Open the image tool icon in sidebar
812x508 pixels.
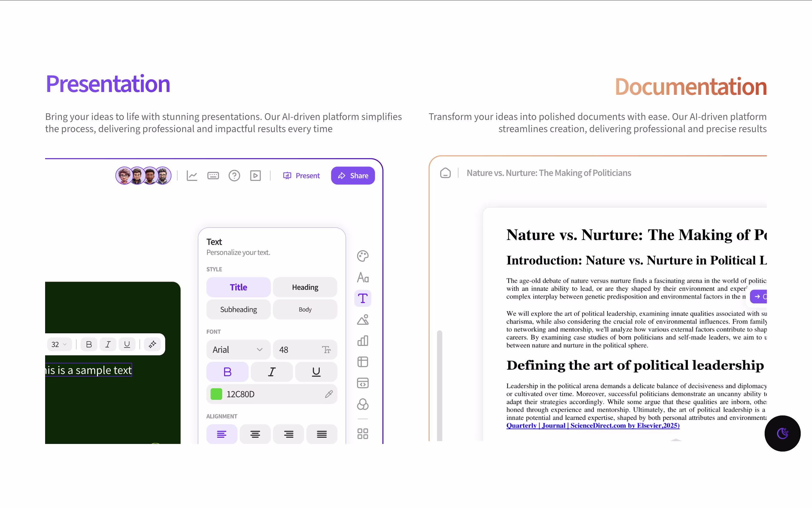tap(363, 319)
